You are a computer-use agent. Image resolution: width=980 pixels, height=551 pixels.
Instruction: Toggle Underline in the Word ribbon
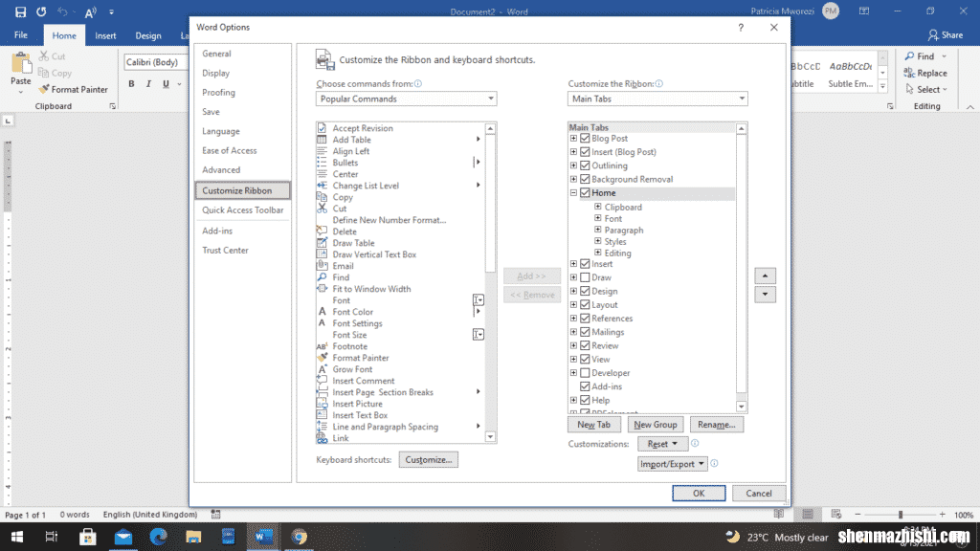pyautogui.click(x=166, y=84)
